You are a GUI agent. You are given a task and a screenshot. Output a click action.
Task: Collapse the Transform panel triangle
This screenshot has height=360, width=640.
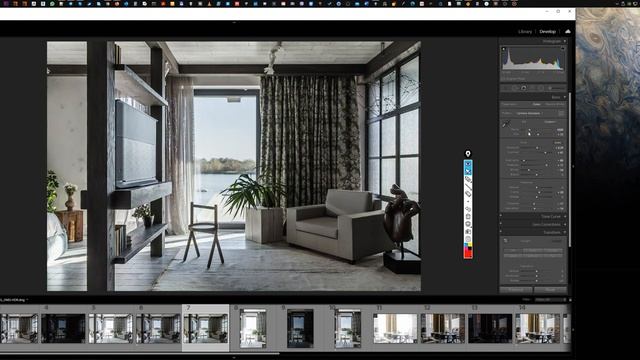click(565, 232)
